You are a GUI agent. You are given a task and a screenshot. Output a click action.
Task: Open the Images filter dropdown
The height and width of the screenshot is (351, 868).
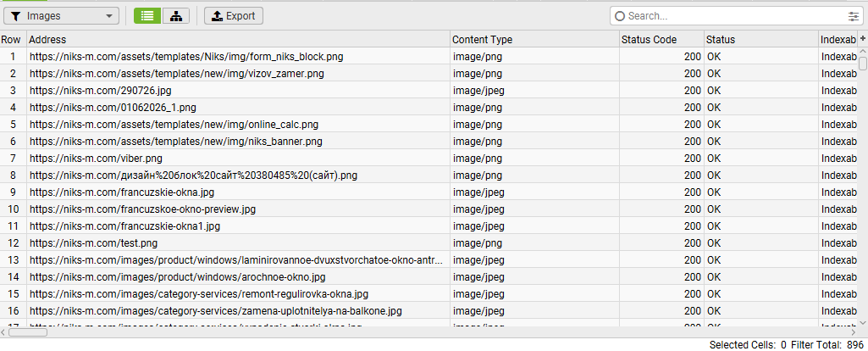(62, 16)
